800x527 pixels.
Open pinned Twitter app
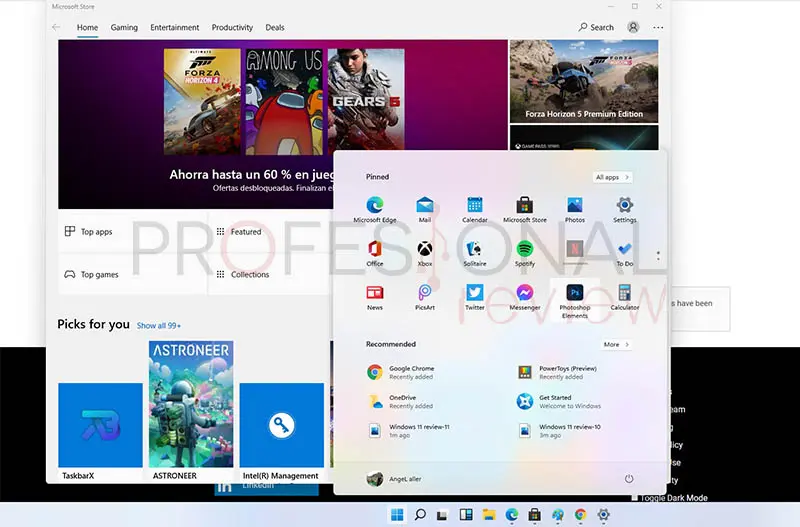point(474,297)
